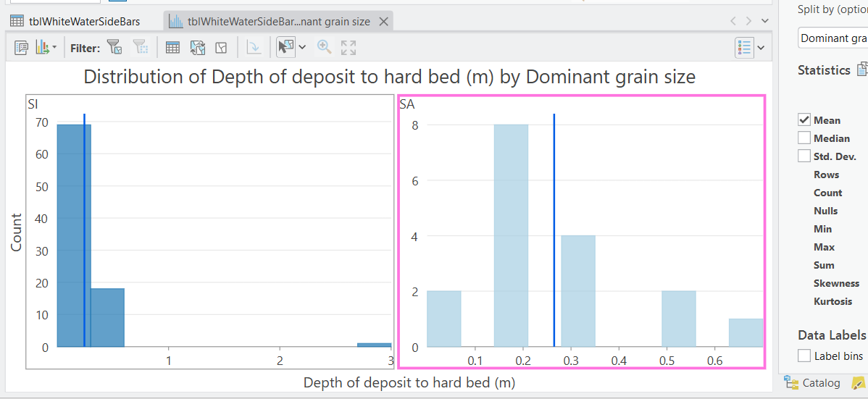868x399 pixels.
Task: Open the chart Properties pane
Action: point(21,48)
